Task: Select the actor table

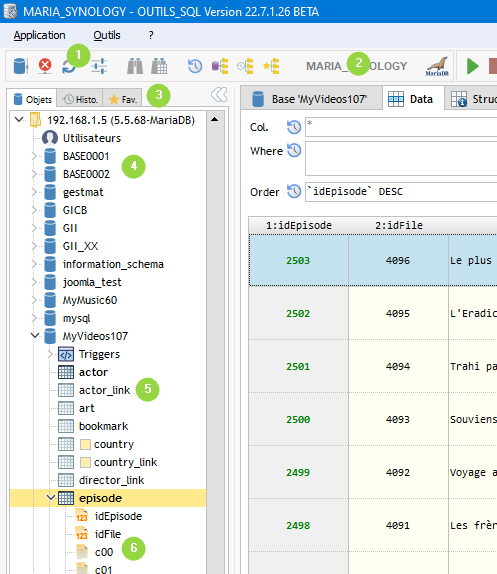Action: tap(93, 372)
